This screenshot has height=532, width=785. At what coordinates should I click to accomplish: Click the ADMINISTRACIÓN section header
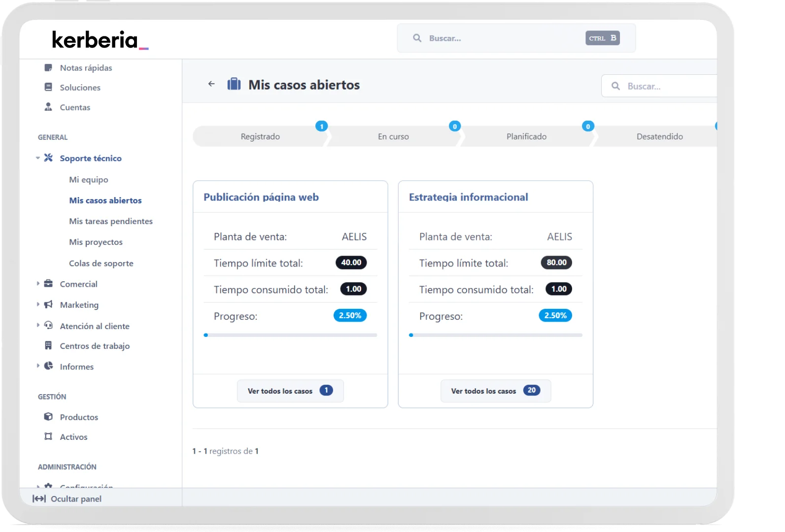[x=67, y=466]
